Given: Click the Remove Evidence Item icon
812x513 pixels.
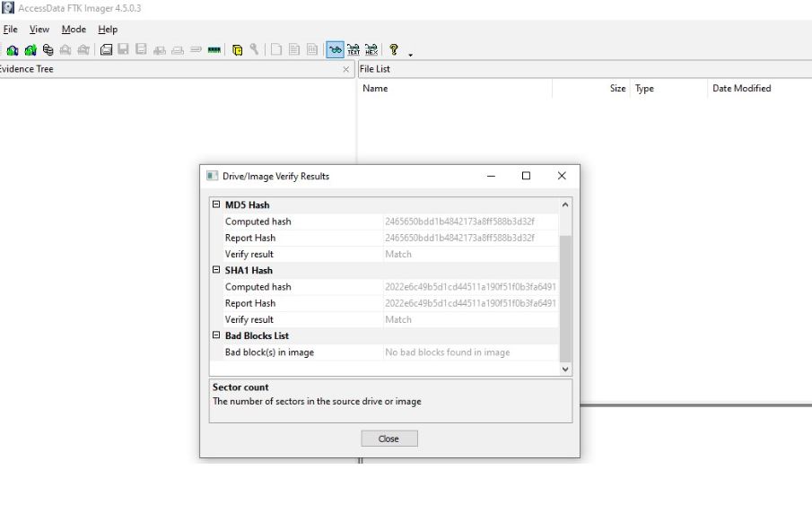Looking at the screenshot, I should (x=65, y=49).
